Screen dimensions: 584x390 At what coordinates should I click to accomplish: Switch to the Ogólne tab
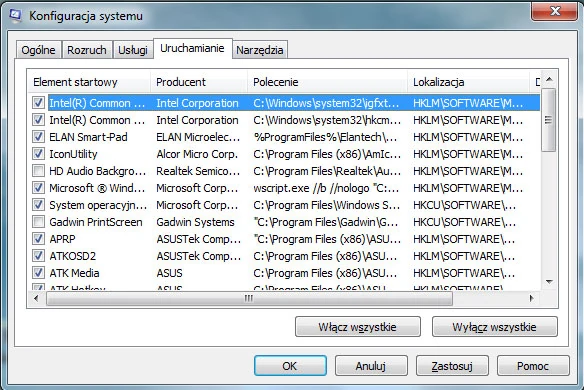pyautogui.click(x=38, y=50)
